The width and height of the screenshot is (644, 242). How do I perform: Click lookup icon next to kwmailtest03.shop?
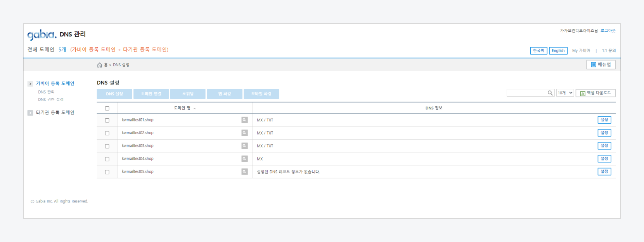tap(244, 146)
